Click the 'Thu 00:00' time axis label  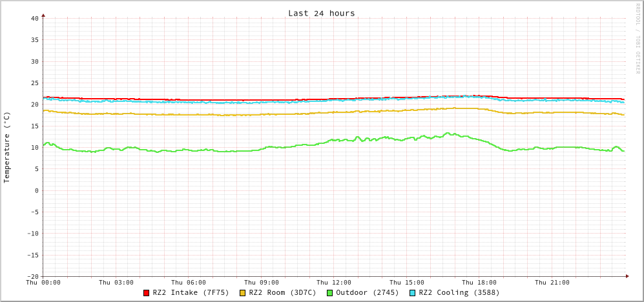[x=43, y=282]
